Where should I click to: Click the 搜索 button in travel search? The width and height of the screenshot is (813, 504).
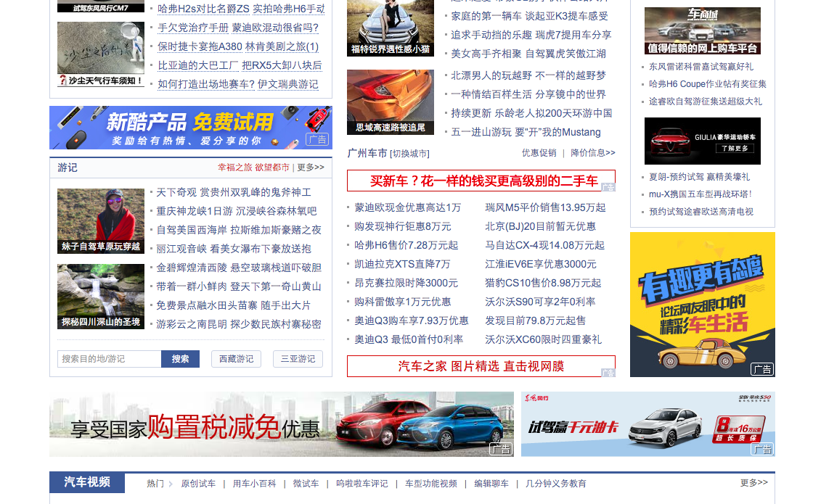click(180, 359)
